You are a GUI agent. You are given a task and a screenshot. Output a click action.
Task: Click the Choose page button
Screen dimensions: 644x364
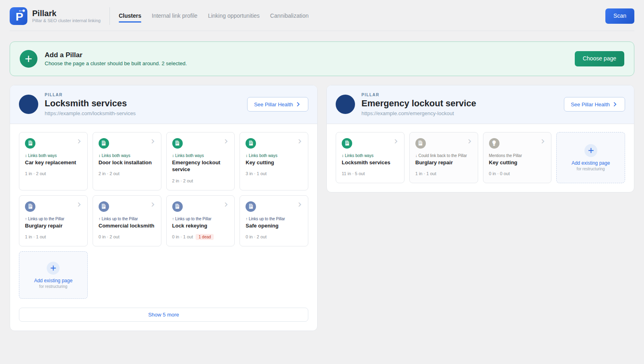599,59
